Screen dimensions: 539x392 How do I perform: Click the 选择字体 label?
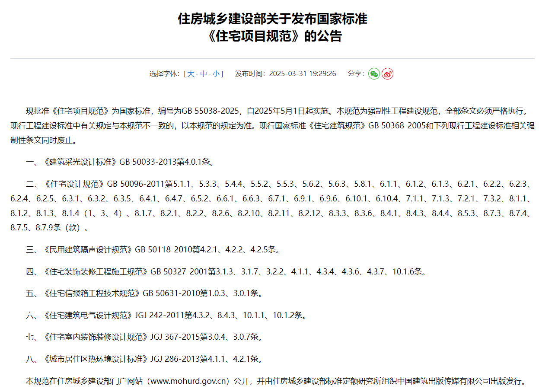click(164, 73)
